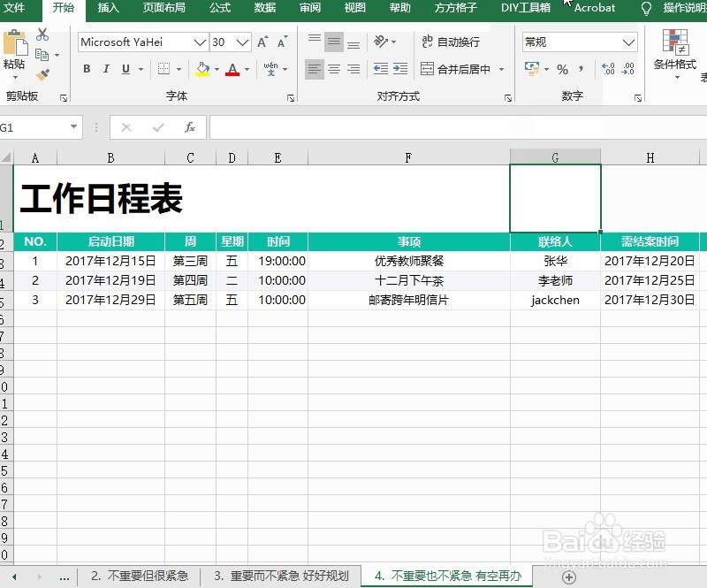Click the percent style % icon
This screenshot has height=588, width=707.
[x=563, y=69]
